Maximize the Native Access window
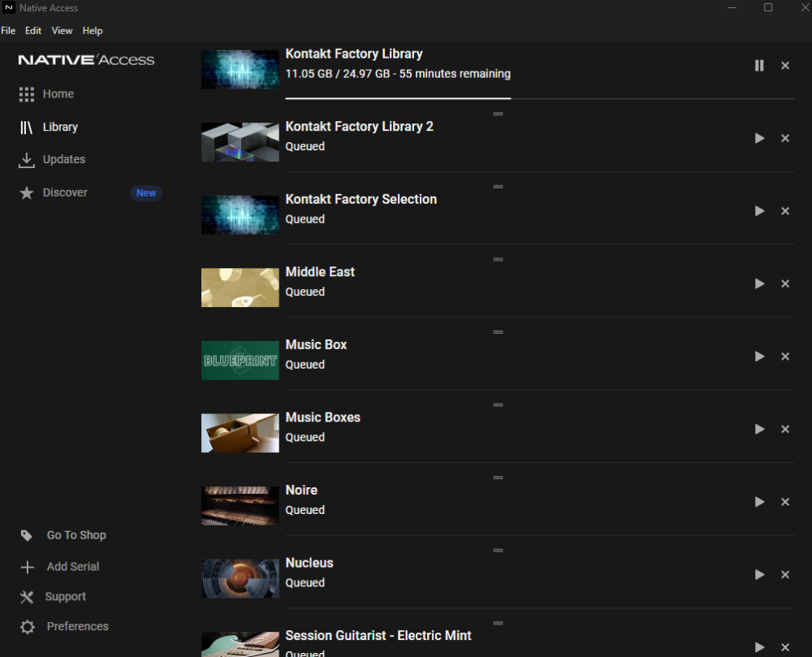Screen dimensions: 812x657 coord(768,7)
